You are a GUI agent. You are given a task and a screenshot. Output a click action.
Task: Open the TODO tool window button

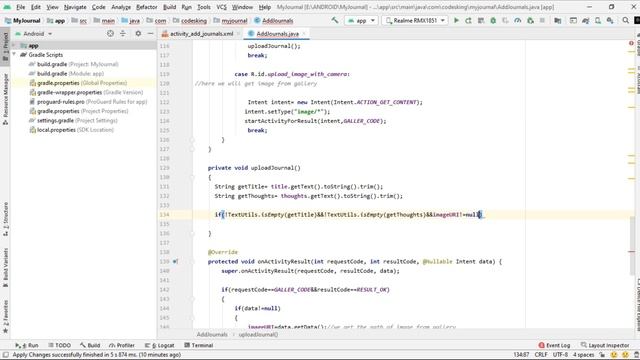[60, 345]
